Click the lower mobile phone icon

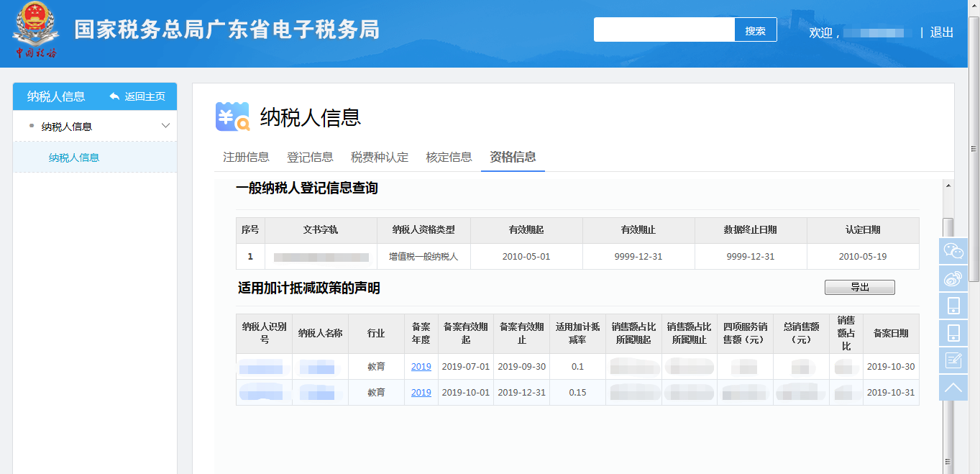pos(953,333)
